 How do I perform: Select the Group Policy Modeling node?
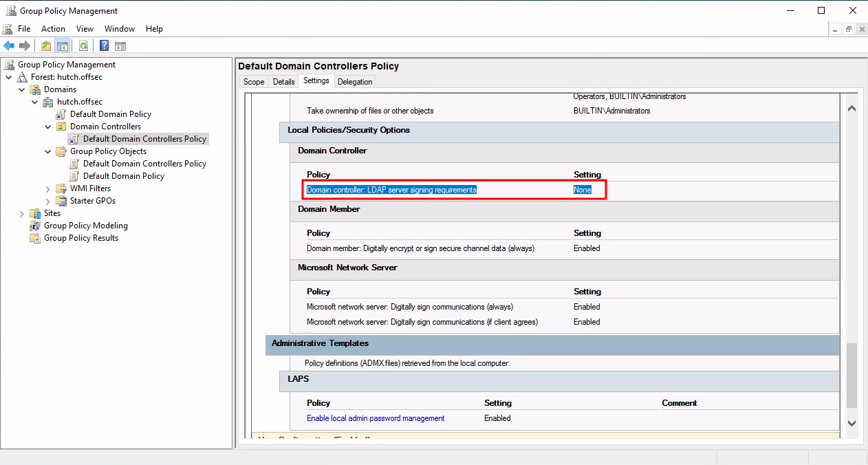pos(86,226)
